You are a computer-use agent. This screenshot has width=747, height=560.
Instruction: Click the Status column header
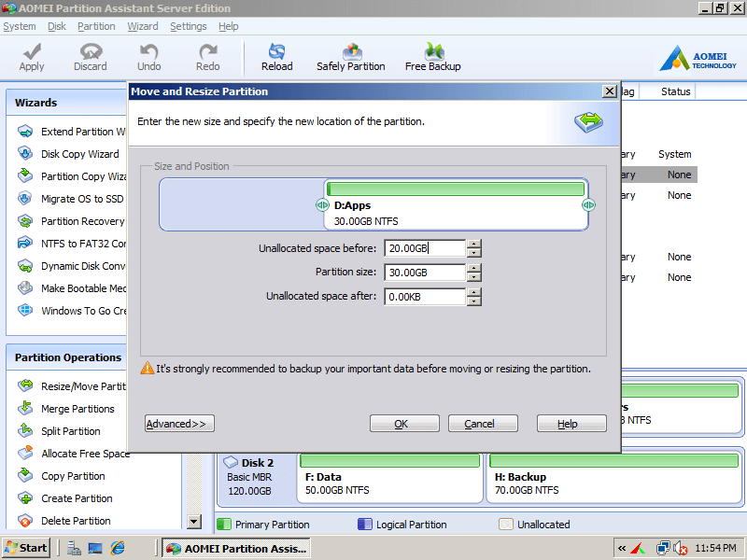(x=675, y=91)
